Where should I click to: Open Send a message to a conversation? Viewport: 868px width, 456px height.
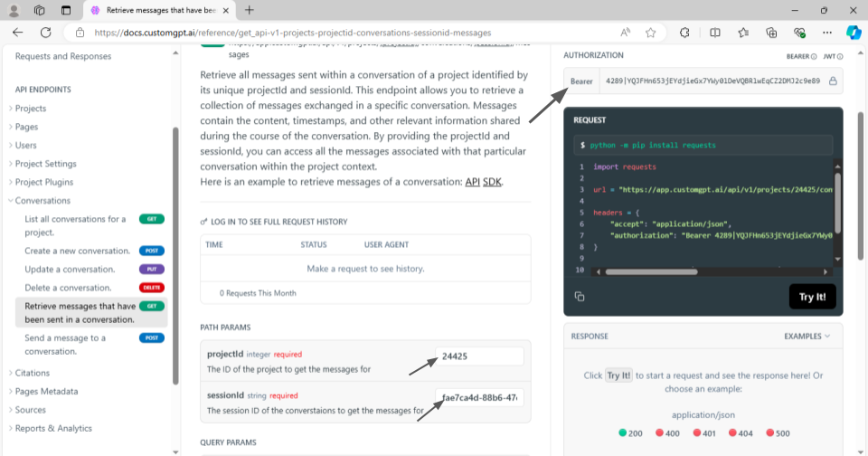[93, 345]
